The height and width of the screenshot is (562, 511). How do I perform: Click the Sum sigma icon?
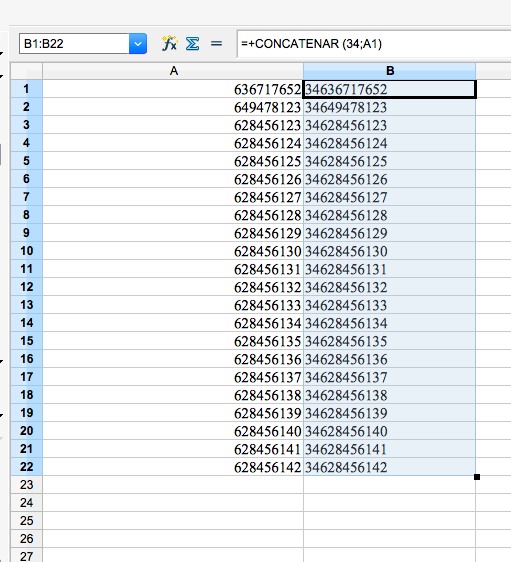(x=192, y=44)
